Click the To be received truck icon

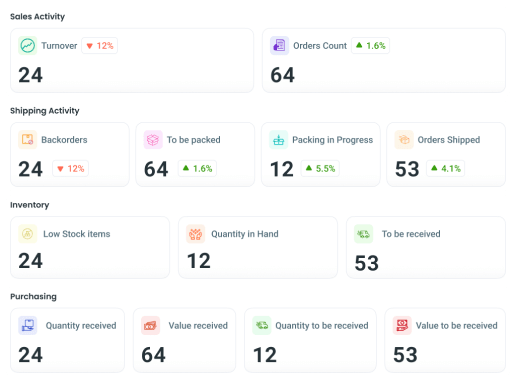coord(364,234)
